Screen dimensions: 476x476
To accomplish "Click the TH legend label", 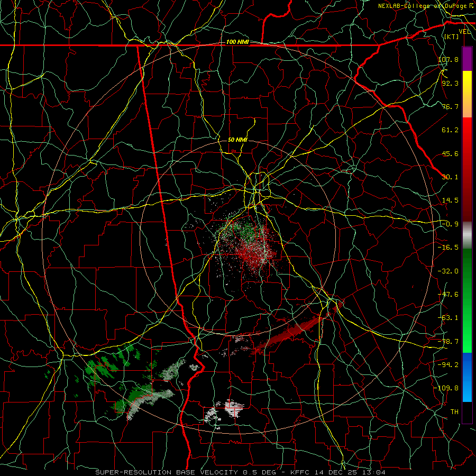I will point(454,412).
